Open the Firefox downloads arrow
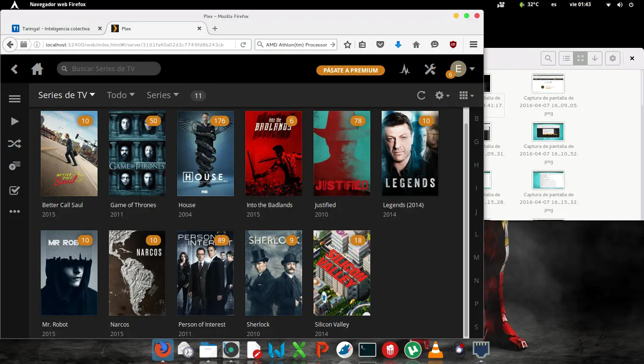The height and width of the screenshot is (364, 644). pyautogui.click(x=398, y=45)
